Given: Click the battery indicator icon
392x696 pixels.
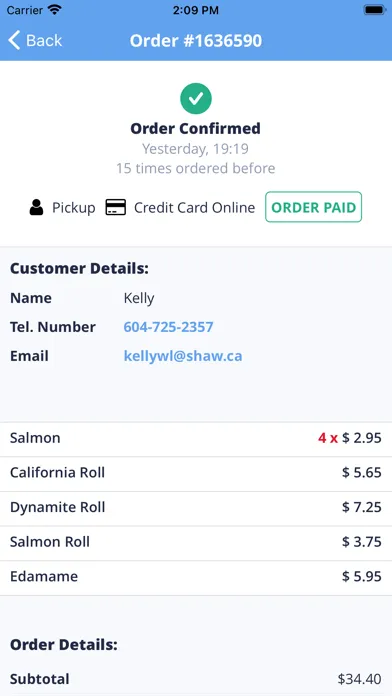Looking at the screenshot, I should [x=374, y=10].
